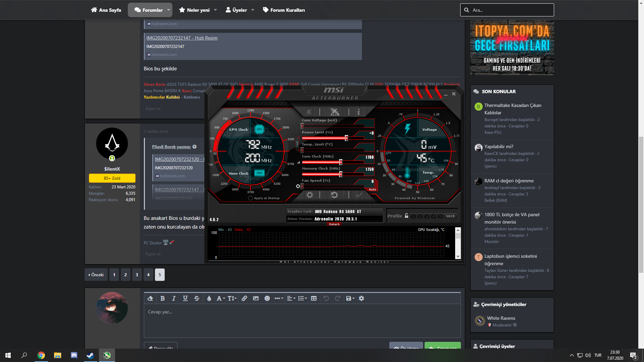Open $ilentX user profile name

pyautogui.click(x=112, y=169)
